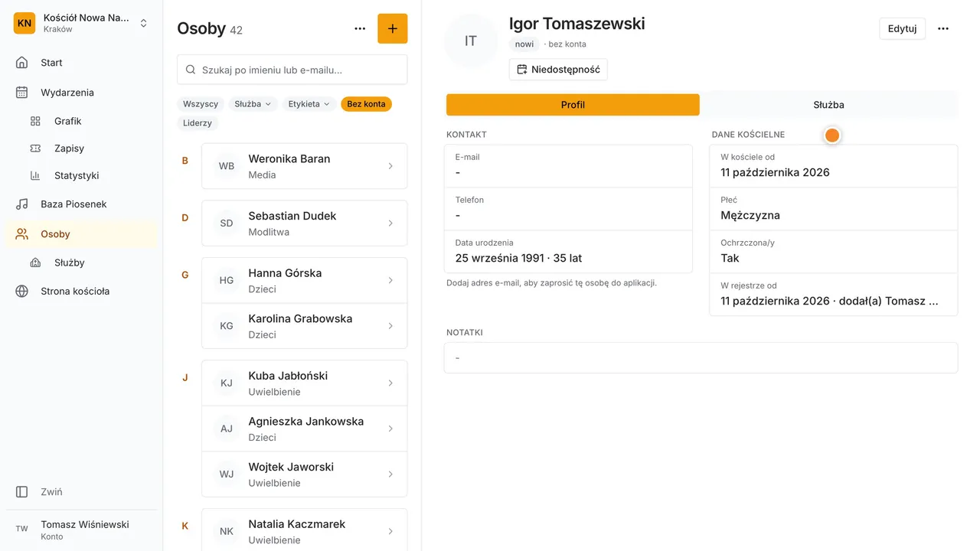Click the TW account avatar
The width and height of the screenshot is (980, 551).
click(22, 529)
